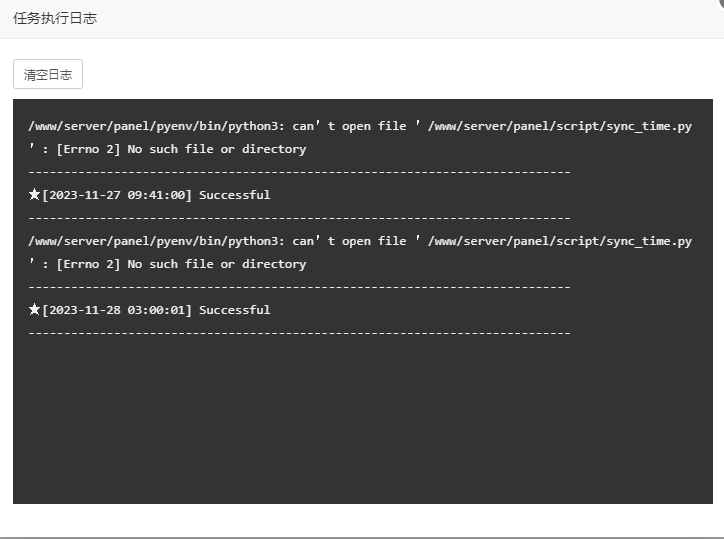Click second python3 can't open file error line

[x=360, y=241]
